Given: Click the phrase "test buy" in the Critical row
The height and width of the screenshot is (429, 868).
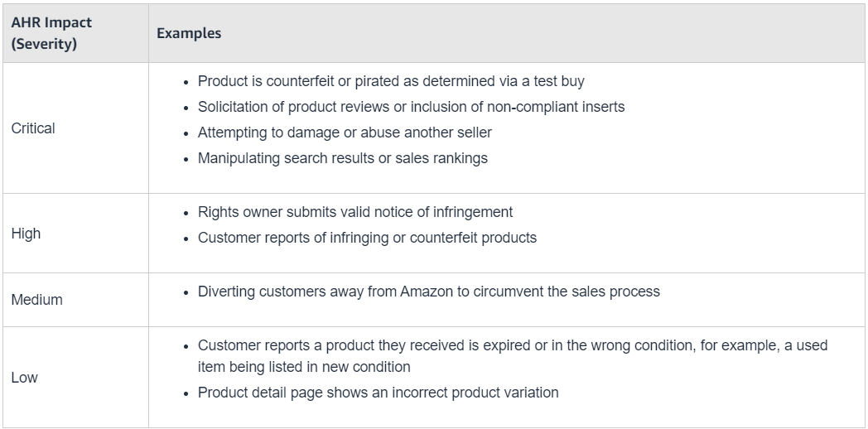Looking at the screenshot, I should (x=562, y=81).
